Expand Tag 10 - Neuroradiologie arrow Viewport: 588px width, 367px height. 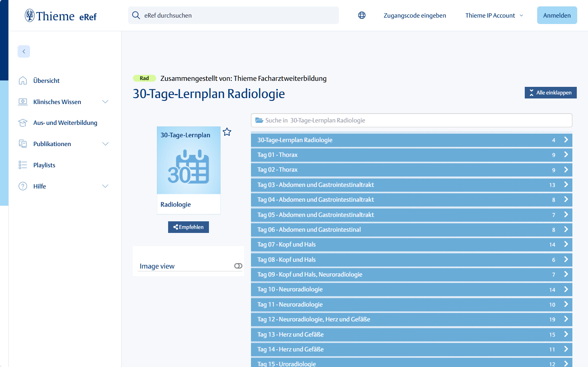(x=566, y=289)
